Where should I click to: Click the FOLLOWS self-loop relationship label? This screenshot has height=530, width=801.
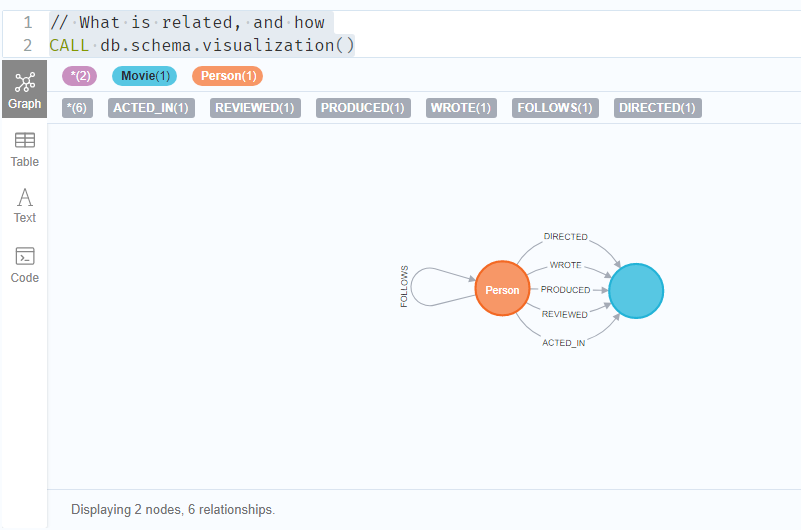[x=405, y=287]
